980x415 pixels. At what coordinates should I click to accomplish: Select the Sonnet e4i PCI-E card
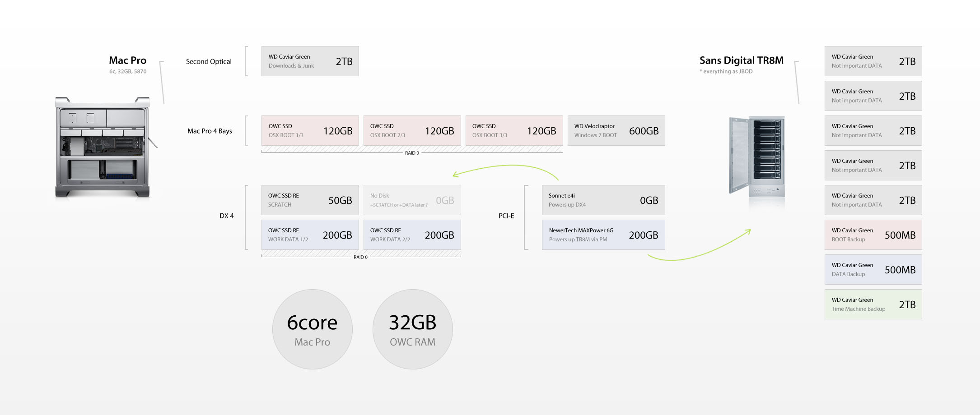[x=603, y=200]
